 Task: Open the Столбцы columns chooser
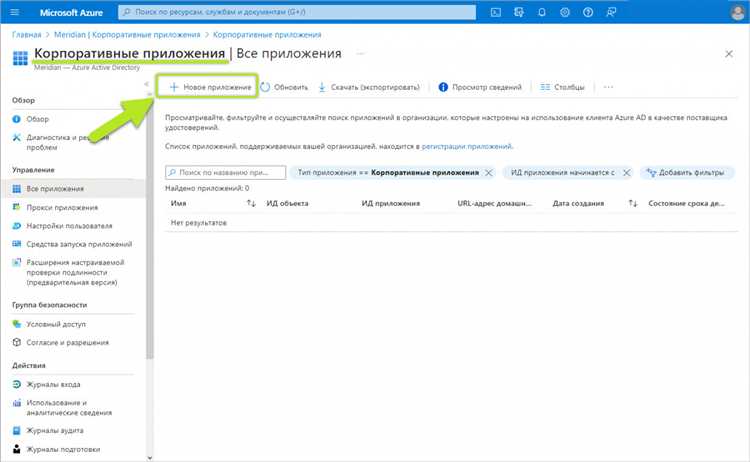coord(562,87)
